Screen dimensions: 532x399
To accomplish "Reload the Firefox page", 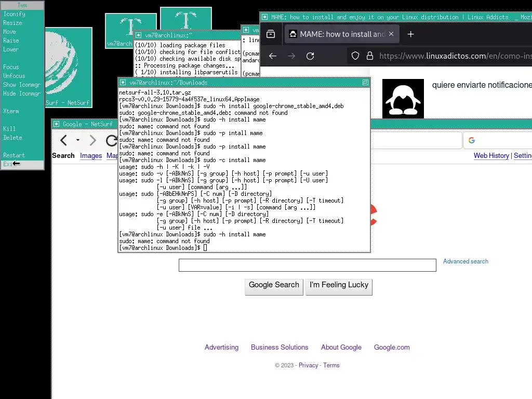I will 310,56.
